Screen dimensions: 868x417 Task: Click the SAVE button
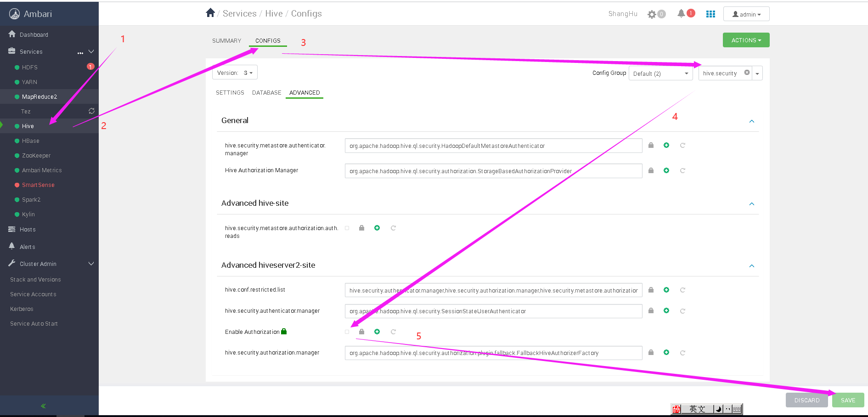848,400
